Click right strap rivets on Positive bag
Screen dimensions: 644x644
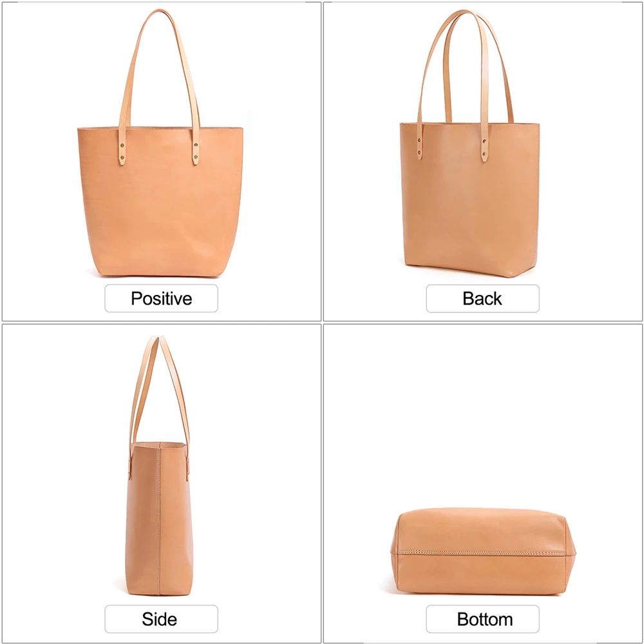196,151
